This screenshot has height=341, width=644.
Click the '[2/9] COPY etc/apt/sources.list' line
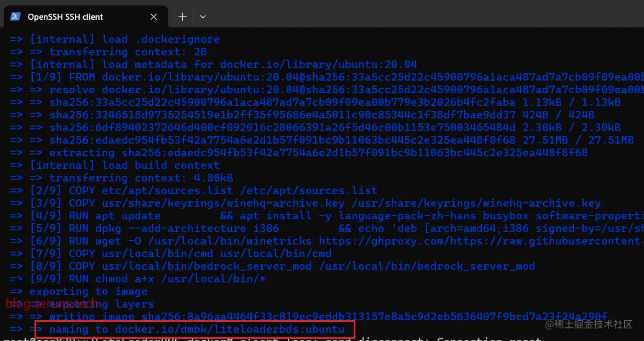tap(194, 191)
